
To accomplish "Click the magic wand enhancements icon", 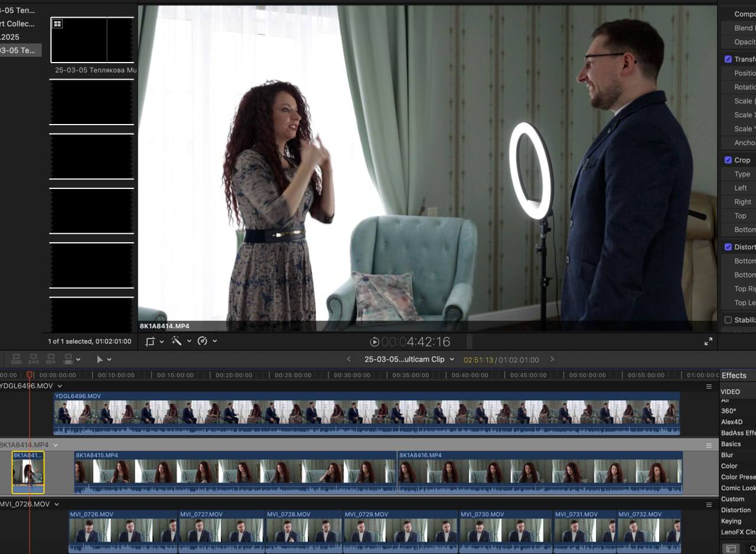I will click(177, 341).
